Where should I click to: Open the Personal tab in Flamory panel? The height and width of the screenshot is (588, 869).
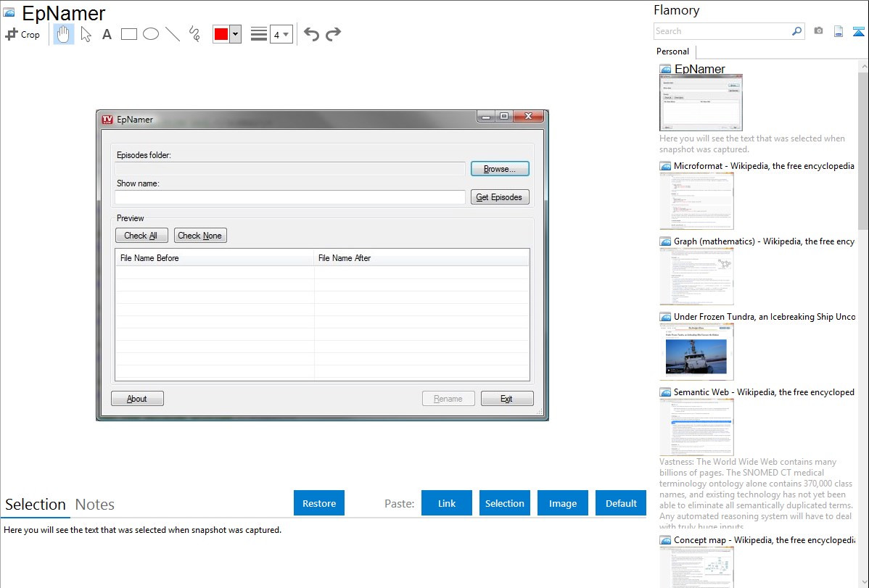coord(672,51)
